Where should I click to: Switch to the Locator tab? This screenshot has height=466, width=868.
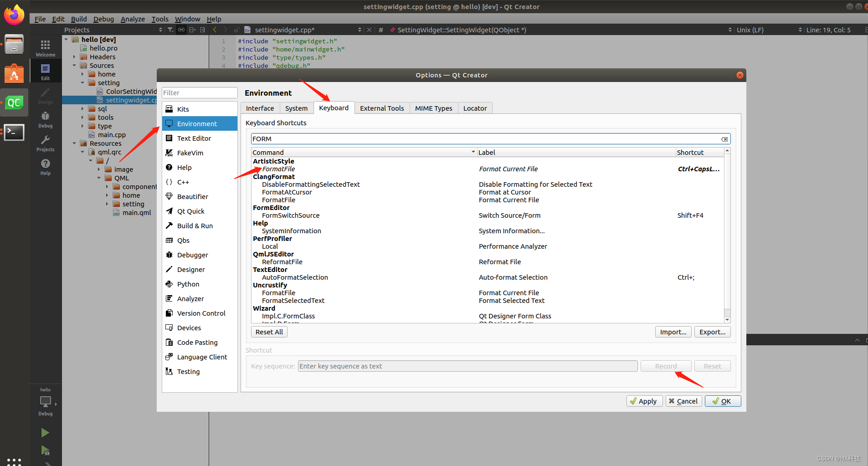pyautogui.click(x=475, y=108)
